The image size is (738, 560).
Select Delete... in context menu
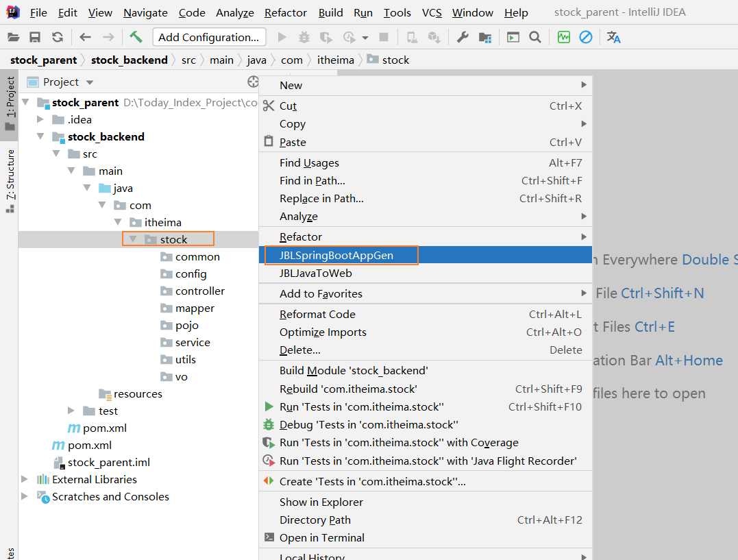[426, 350]
